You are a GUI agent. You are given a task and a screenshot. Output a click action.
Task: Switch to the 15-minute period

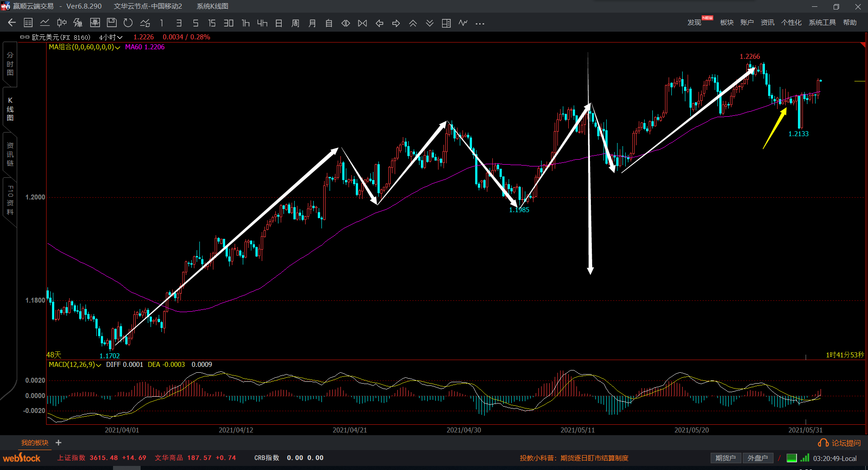pos(212,23)
